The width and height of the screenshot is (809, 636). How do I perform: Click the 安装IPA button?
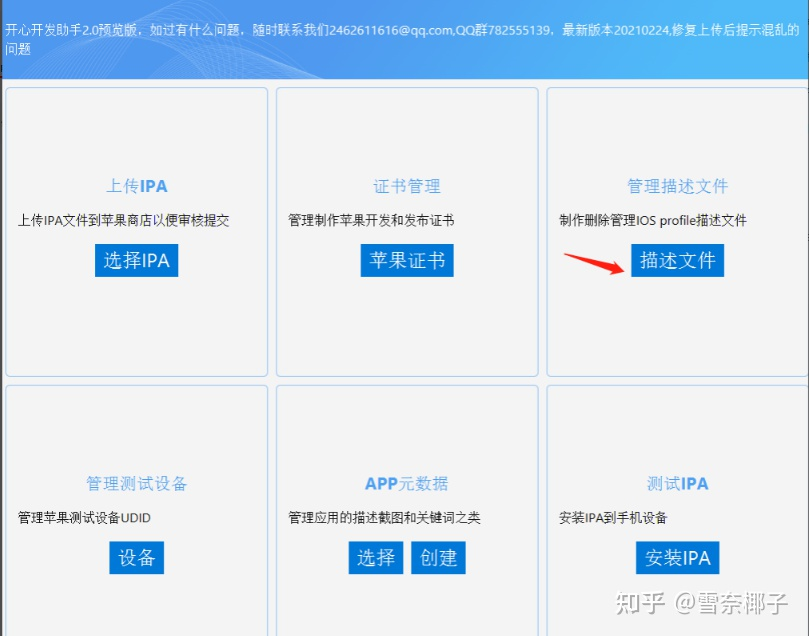(677, 558)
